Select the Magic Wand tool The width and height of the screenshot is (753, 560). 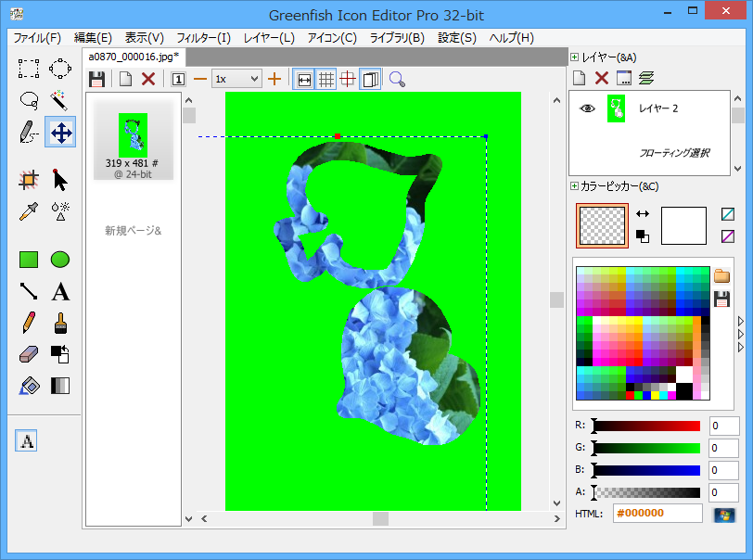coord(60,99)
